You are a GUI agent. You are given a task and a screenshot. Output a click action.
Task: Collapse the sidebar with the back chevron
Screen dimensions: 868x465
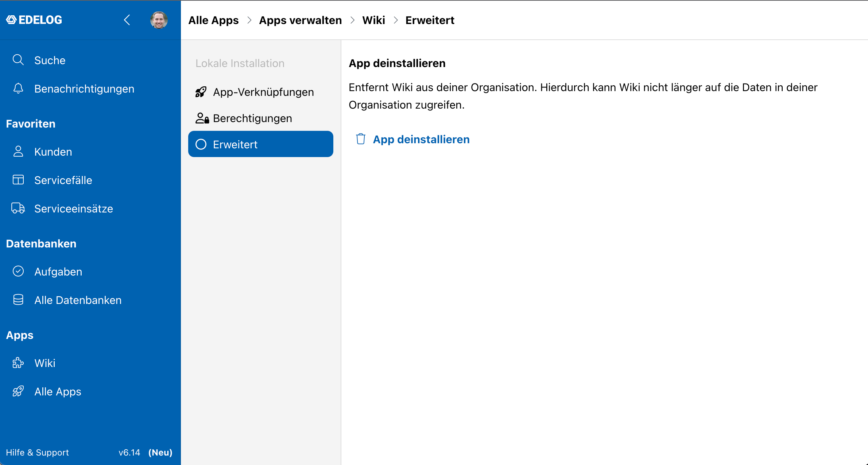(x=127, y=20)
